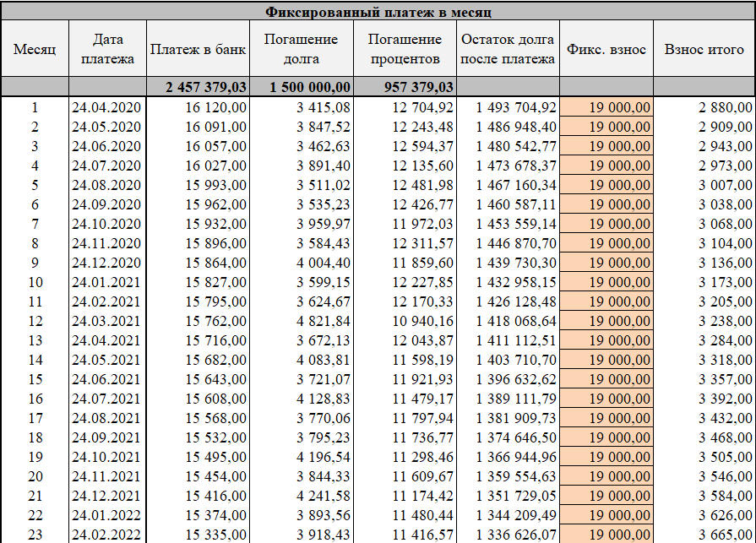Select date cell 24.07.2020
The image size is (756, 543).
[x=107, y=166]
